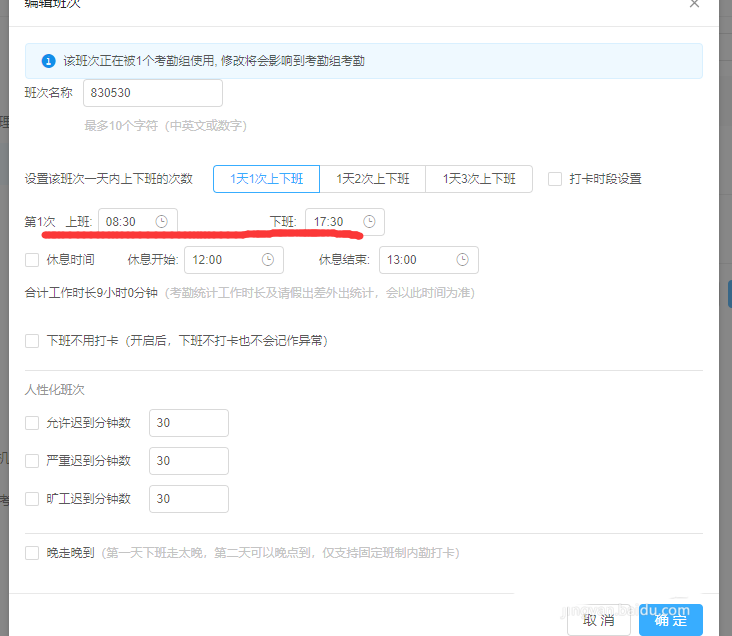Check the 下班不用打卡 option
This screenshot has height=636, width=732.
(32, 341)
